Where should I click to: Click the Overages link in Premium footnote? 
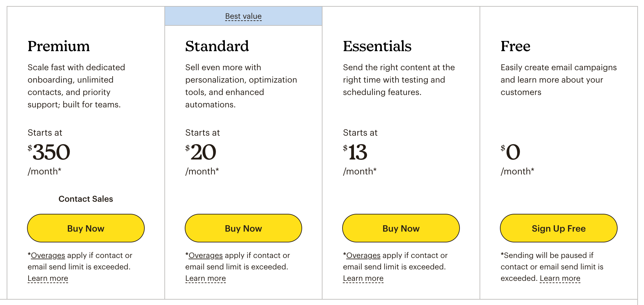(48, 255)
